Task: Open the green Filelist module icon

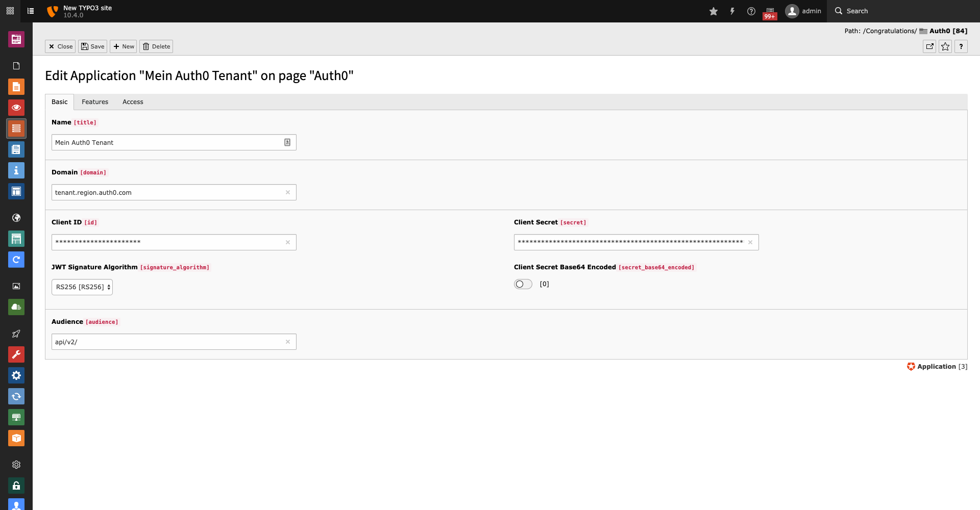Action: pos(16,307)
